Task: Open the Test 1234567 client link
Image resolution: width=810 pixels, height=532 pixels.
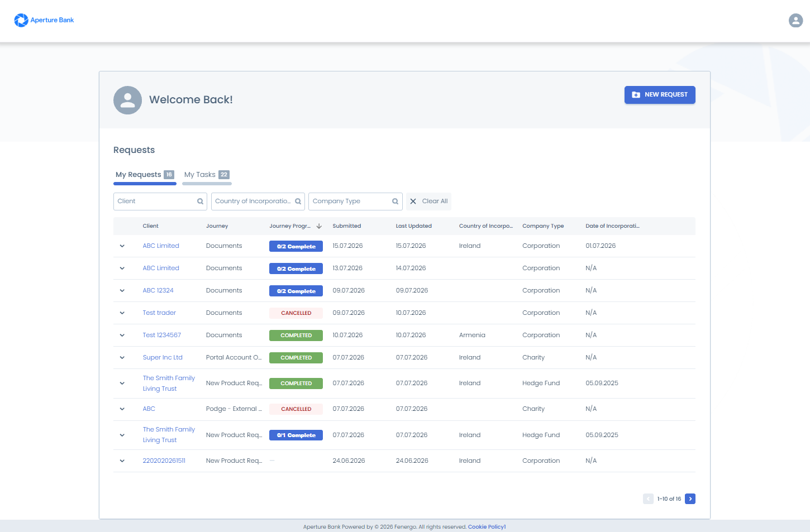Action: pyautogui.click(x=162, y=336)
